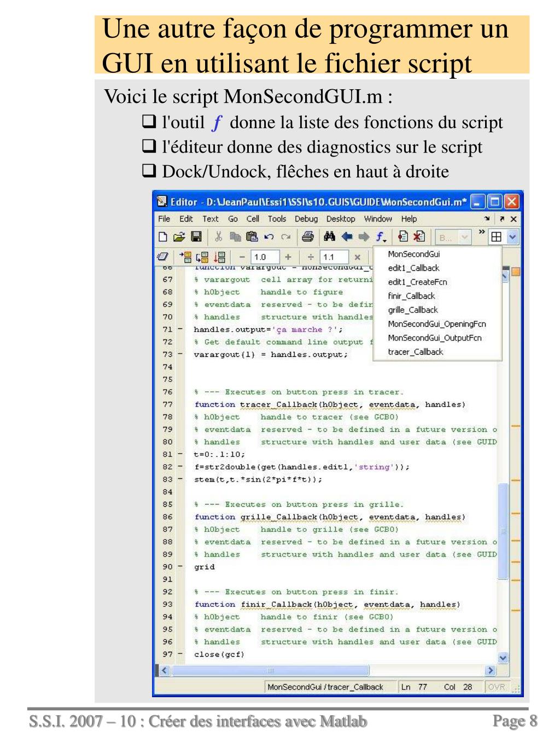
Task: Multiply value with the × button
Action: point(357,257)
